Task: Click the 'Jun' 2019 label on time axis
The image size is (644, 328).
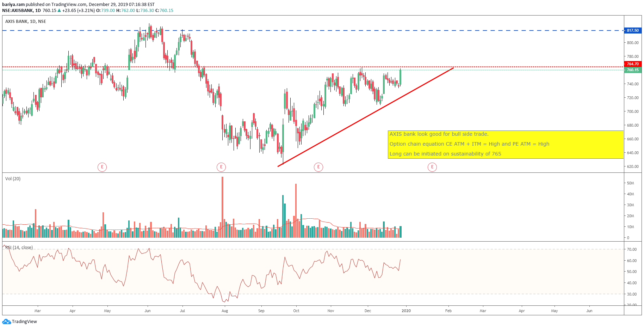Action: click(x=148, y=311)
